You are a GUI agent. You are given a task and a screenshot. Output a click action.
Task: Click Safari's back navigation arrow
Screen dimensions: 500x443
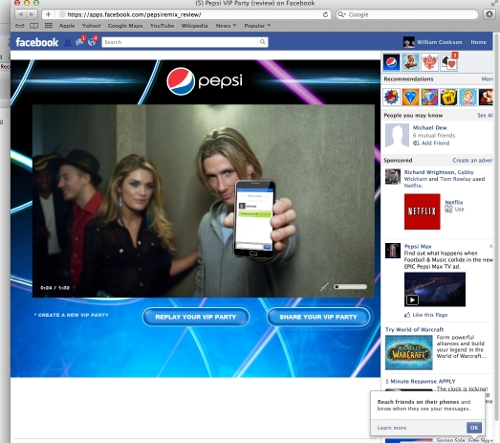21,14
